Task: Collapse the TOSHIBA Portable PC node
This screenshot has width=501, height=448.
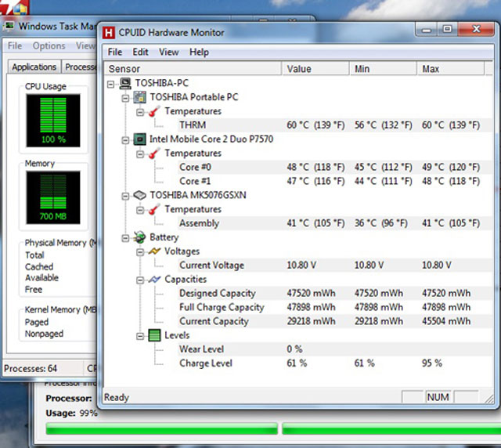Action: (125, 98)
